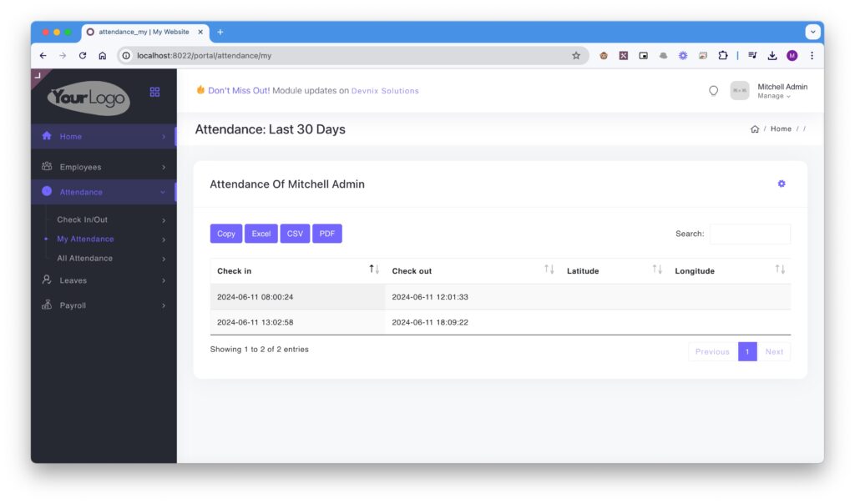Follow the Devnix Solutions link
Image resolution: width=855 pixels, height=504 pixels.
point(385,91)
